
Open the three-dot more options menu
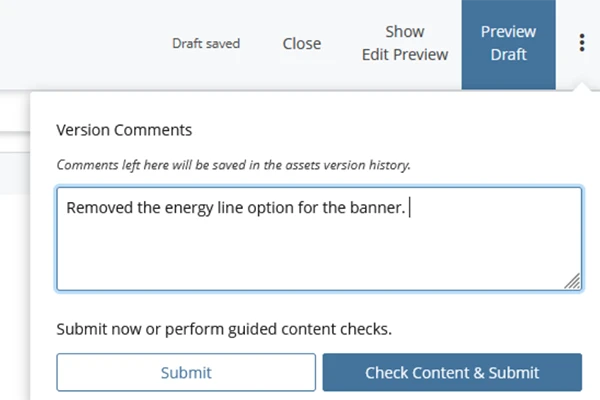coord(582,43)
